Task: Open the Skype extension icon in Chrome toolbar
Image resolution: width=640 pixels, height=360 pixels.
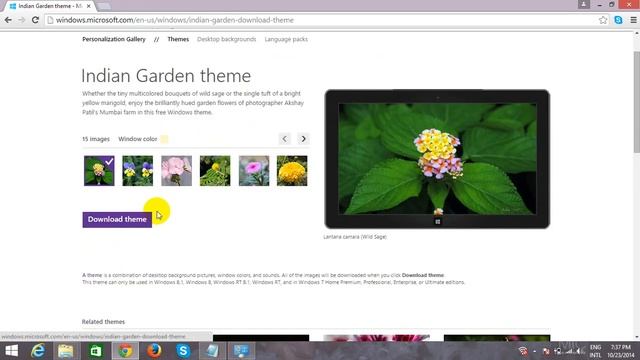Action: 618,20
